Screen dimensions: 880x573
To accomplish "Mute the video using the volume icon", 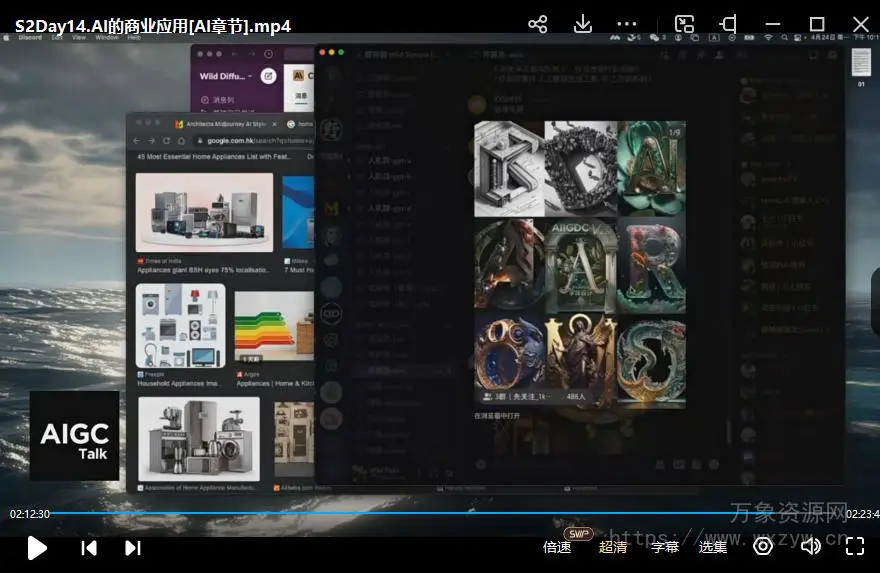I will coord(810,546).
